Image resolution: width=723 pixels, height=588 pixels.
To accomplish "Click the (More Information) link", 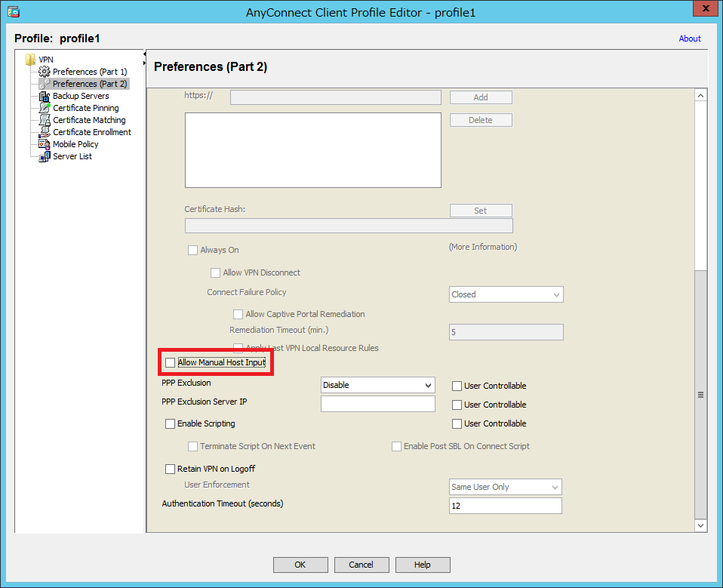I will point(483,247).
